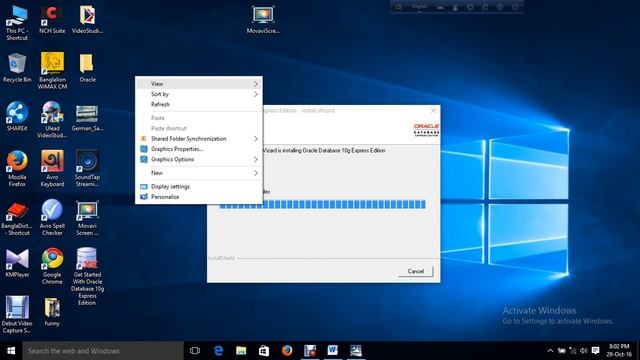Open Firefox from the taskbar
640x360 pixels.
(287, 351)
